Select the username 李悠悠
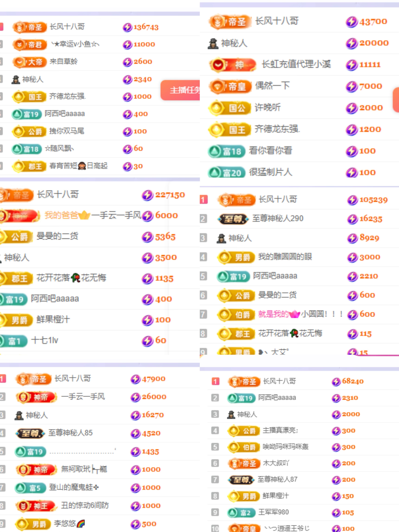This screenshot has height=532, width=399. [x=69, y=524]
